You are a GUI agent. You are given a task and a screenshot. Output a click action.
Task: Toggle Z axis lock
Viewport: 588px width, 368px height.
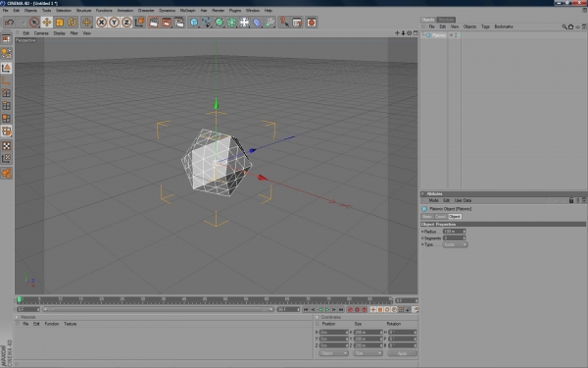(x=126, y=23)
